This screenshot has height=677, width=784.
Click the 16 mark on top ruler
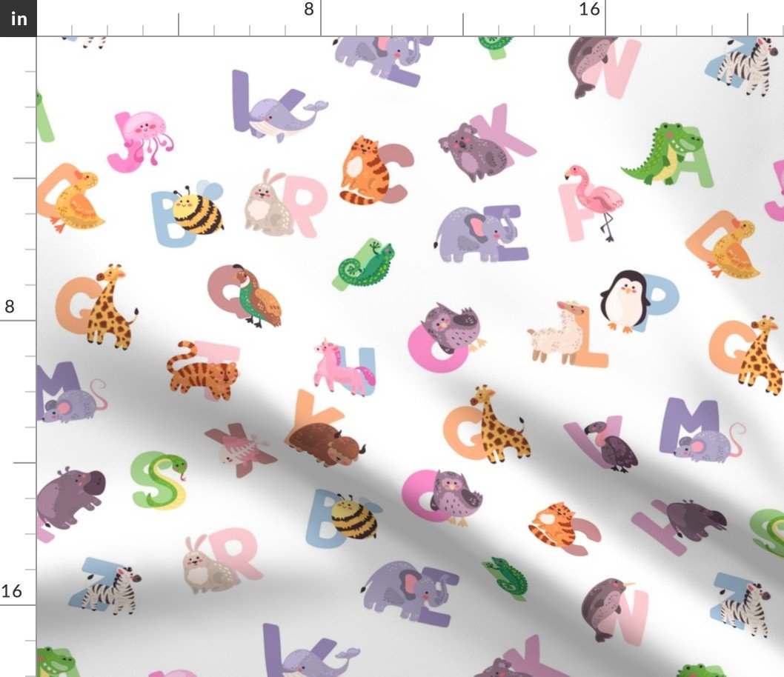[x=589, y=9]
